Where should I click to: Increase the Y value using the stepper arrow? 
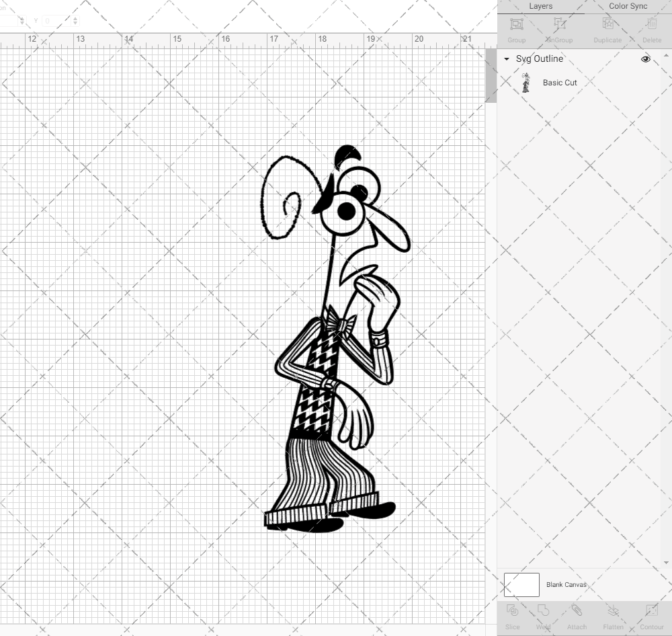pos(75,17)
